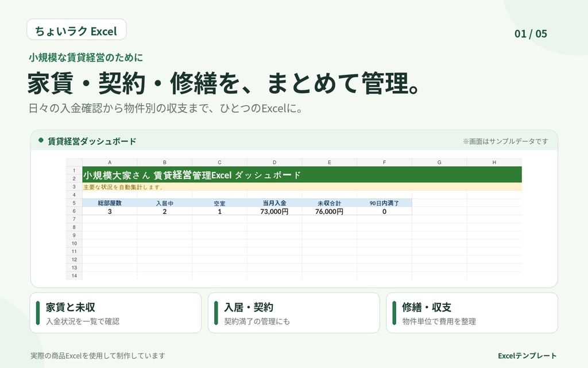Click the 当月入金 header cell
The width and height of the screenshot is (588, 368).
pos(274,203)
